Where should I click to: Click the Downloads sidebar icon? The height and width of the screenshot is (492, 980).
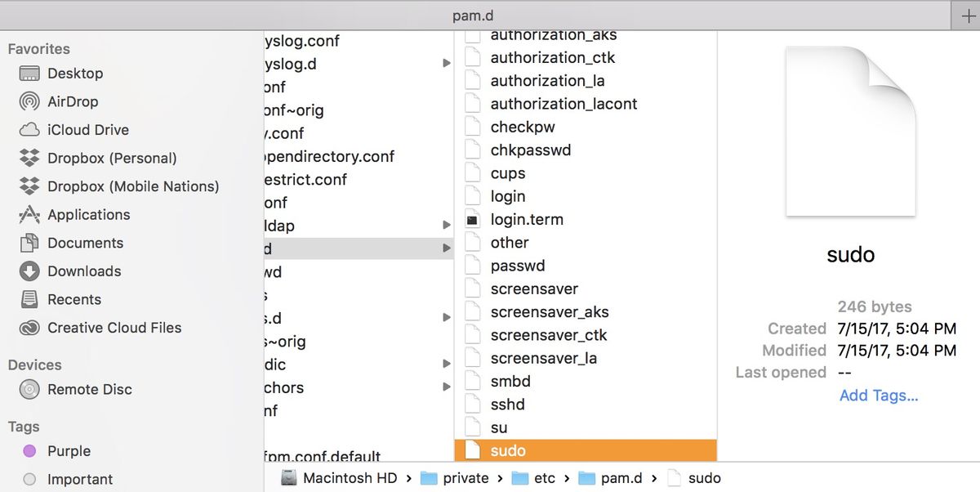pos(27,271)
